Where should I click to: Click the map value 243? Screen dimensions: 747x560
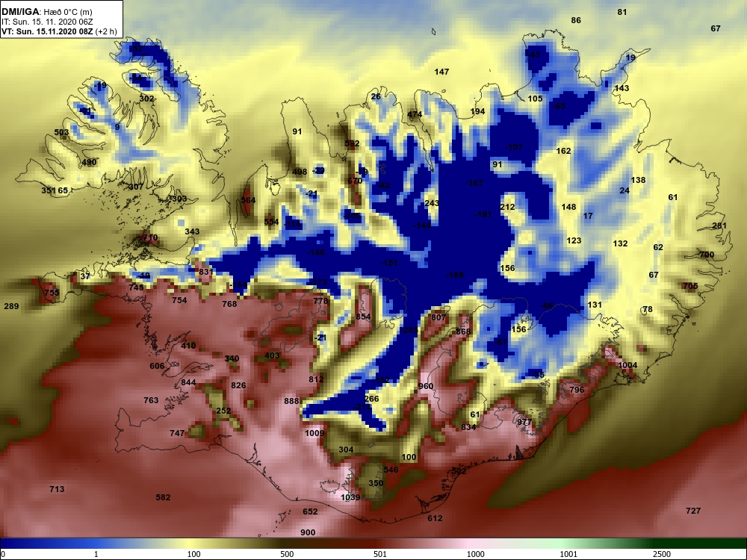point(432,203)
